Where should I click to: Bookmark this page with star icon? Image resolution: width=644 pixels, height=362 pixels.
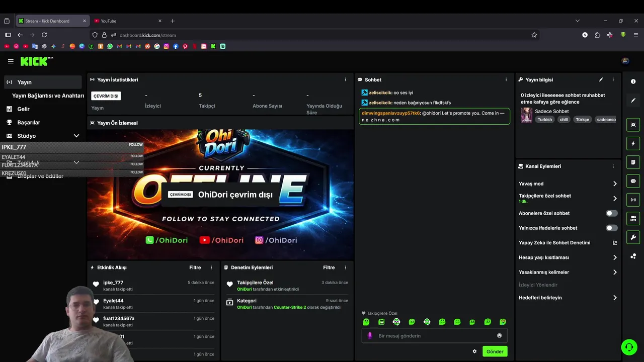(534, 35)
